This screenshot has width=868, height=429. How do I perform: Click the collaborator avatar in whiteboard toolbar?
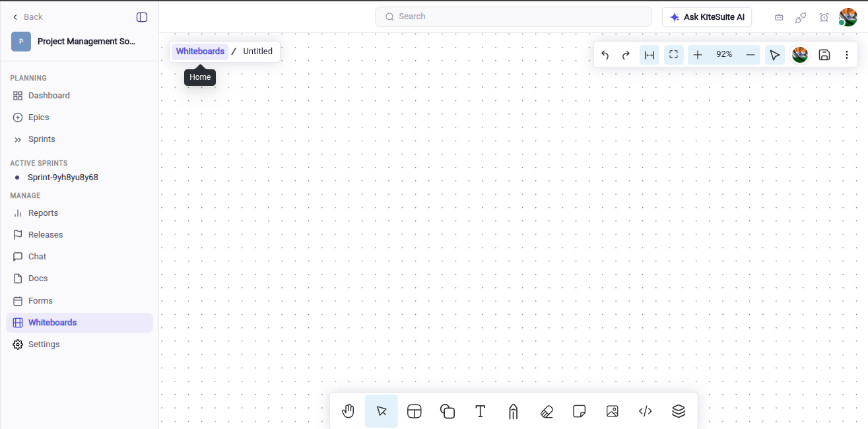(800, 55)
